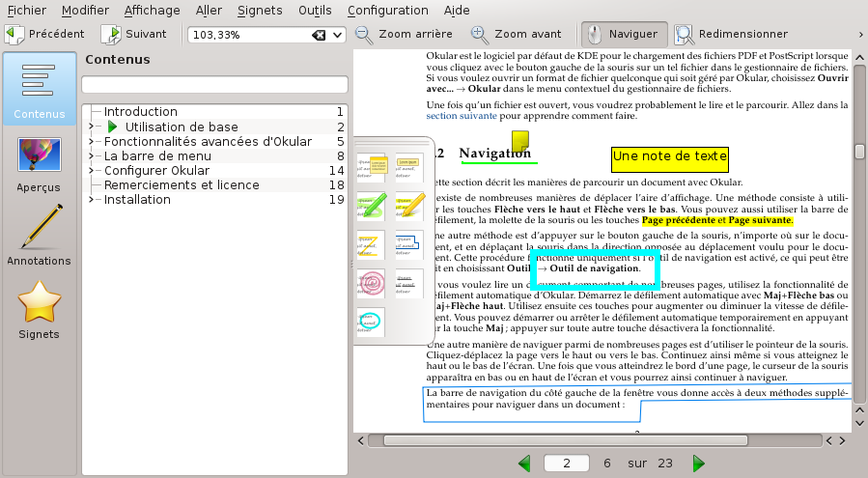Open the Annotations side panel
This screenshot has height=478, width=868.
point(39,237)
